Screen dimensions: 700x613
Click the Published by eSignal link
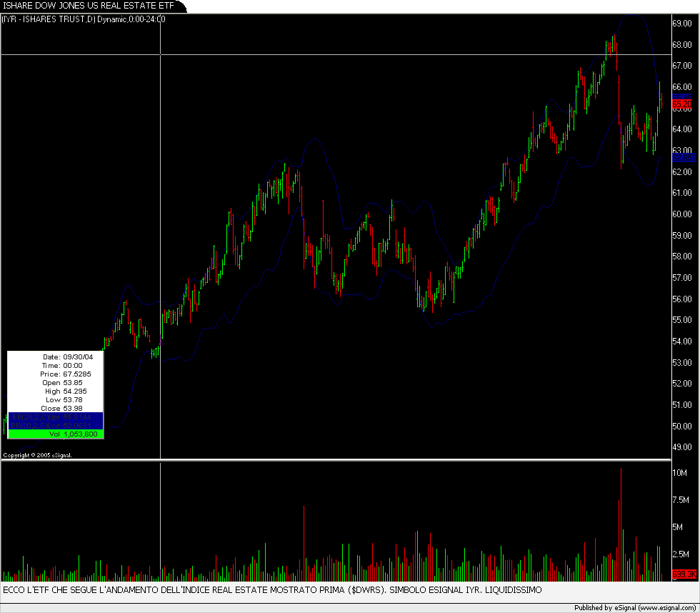[x=635, y=608]
